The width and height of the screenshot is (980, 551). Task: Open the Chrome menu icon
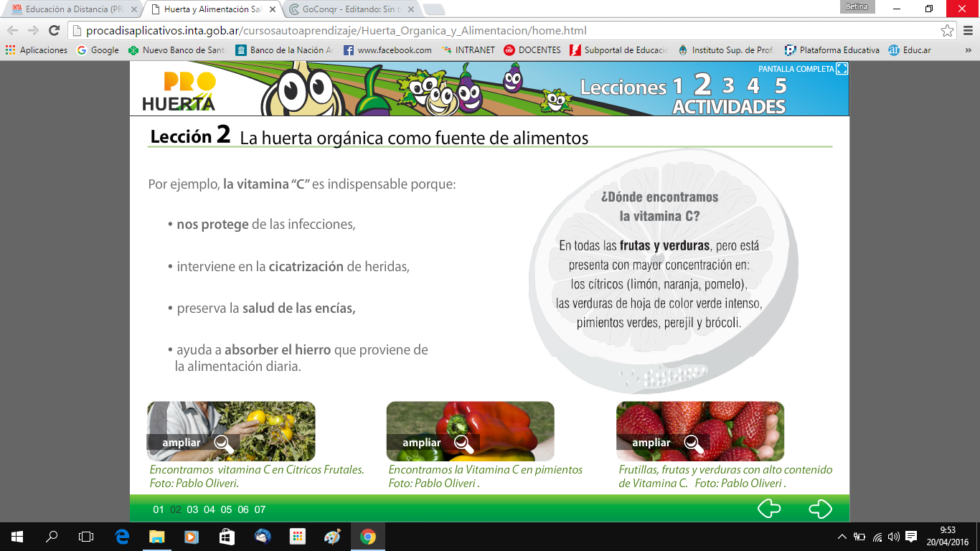point(966,31)
